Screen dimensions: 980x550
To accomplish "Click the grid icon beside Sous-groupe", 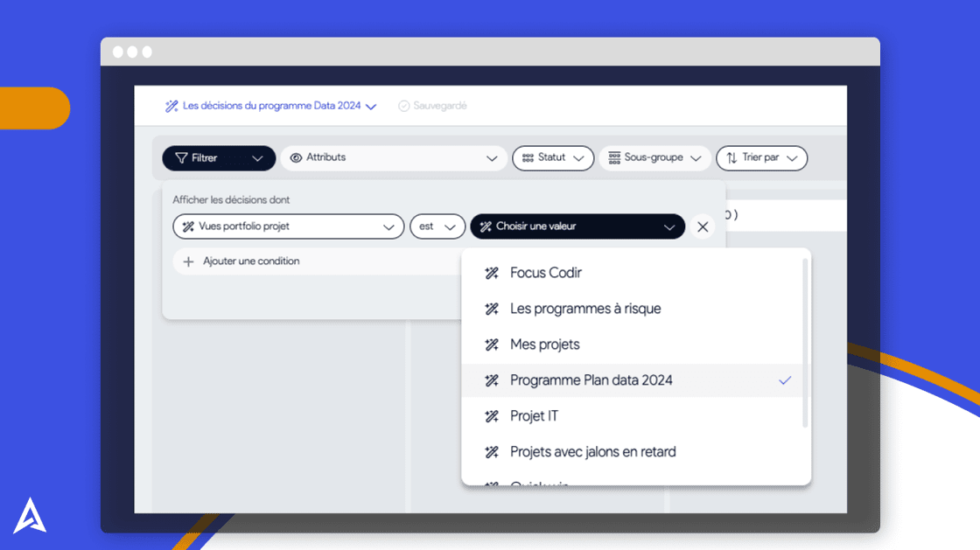I will tap(614, 158).
